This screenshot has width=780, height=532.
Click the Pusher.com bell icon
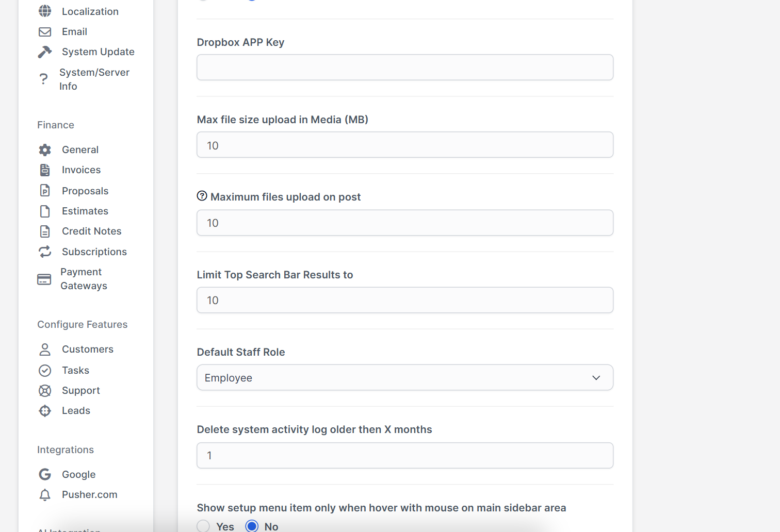[45, 495]
